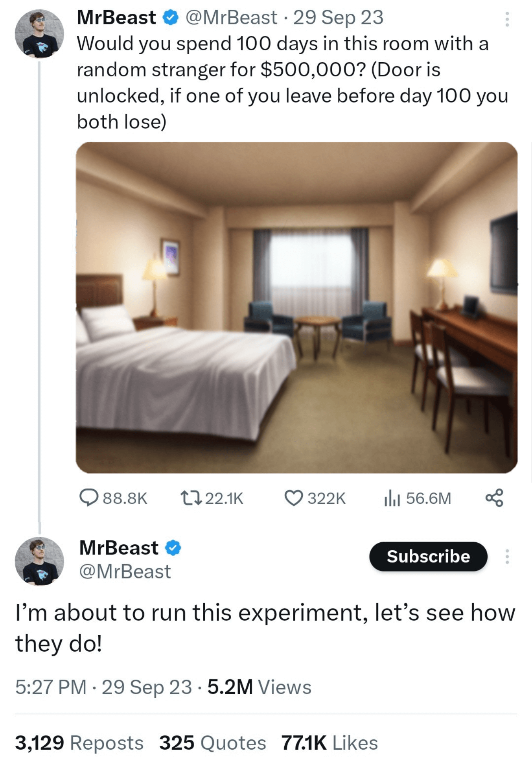Click the verified badge in top tweet
532x763 pixels.
[x=171, y=18]
